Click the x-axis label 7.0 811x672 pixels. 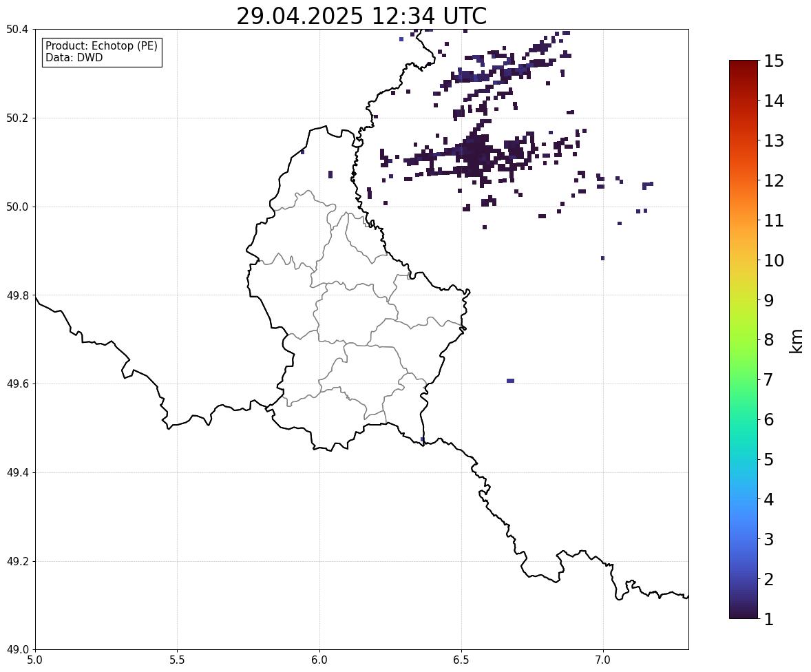(x=603, y=660)
